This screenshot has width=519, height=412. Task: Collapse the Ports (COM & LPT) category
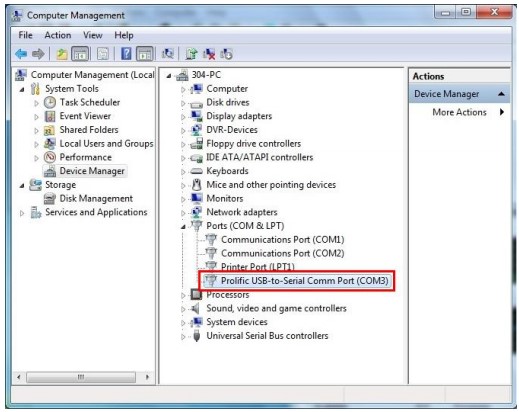183,227
